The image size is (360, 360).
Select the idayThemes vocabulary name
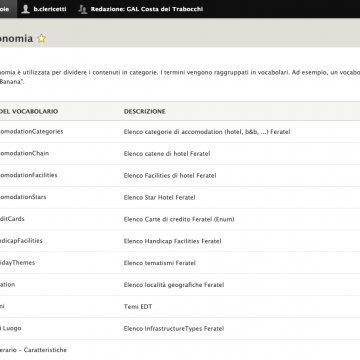tap(17, 263)
